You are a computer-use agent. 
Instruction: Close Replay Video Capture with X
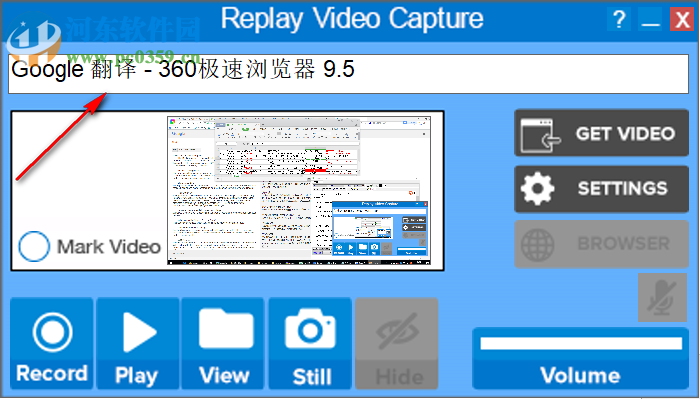point(682,20)
